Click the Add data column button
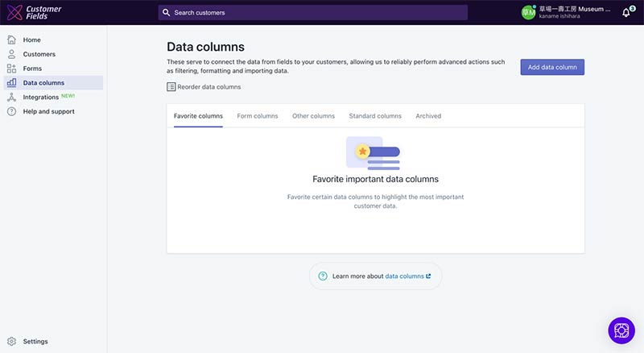 click(552, 67)
